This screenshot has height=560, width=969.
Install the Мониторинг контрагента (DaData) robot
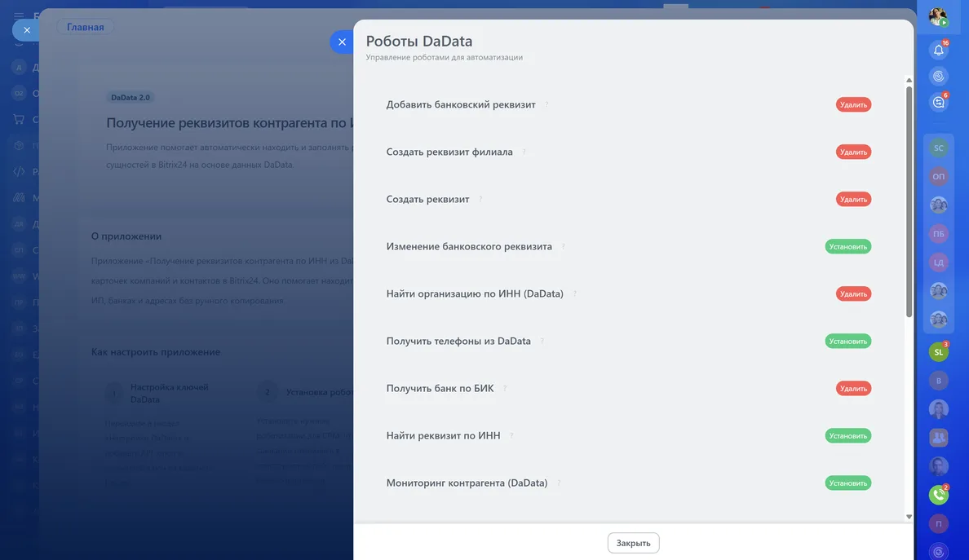click(x=848, y=483)
